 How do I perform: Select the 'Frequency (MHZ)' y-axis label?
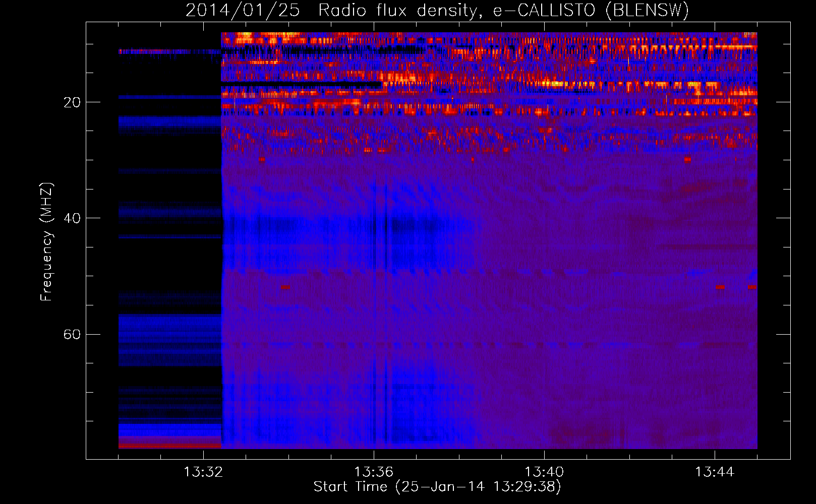tap(46, 242)
